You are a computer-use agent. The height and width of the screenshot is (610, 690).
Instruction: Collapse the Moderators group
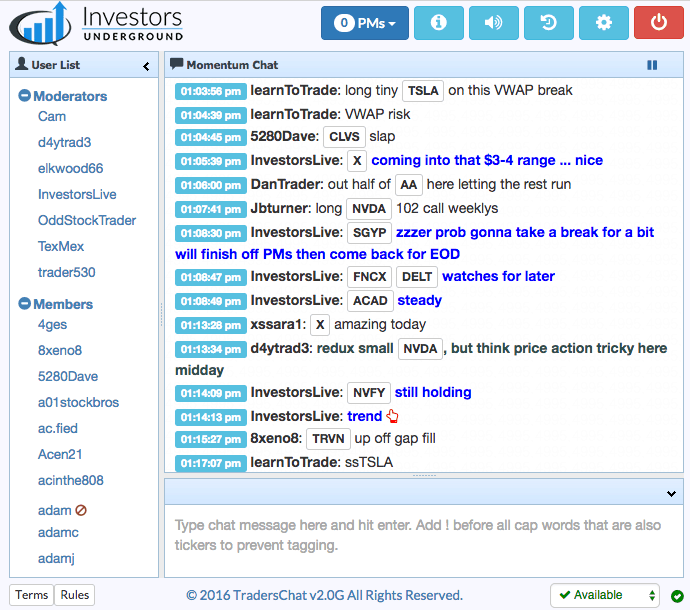pyautogui.click(x=24, y=96)
